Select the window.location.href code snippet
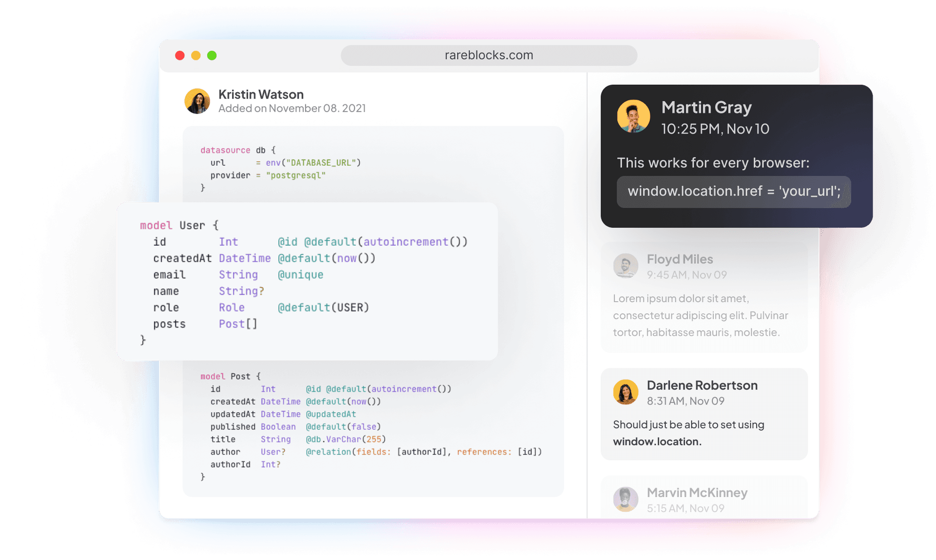The width and height of the screenshot is (936, 560). [x=733, y=191]
